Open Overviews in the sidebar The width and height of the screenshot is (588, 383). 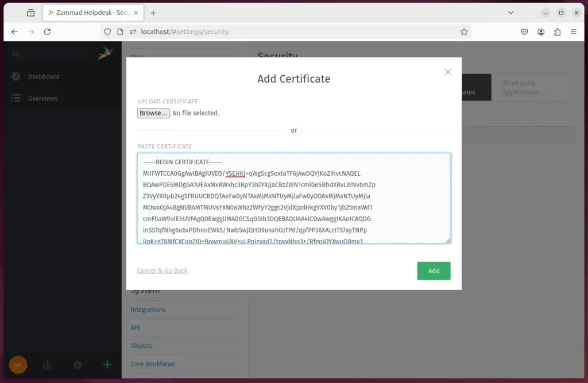[x=42, y=98]
